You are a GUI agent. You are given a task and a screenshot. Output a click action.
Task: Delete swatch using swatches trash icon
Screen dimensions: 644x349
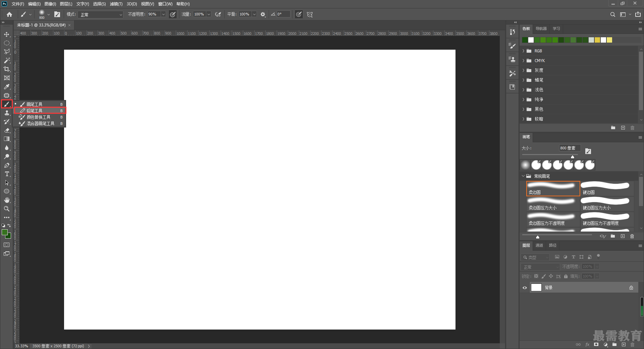[632, 128]
